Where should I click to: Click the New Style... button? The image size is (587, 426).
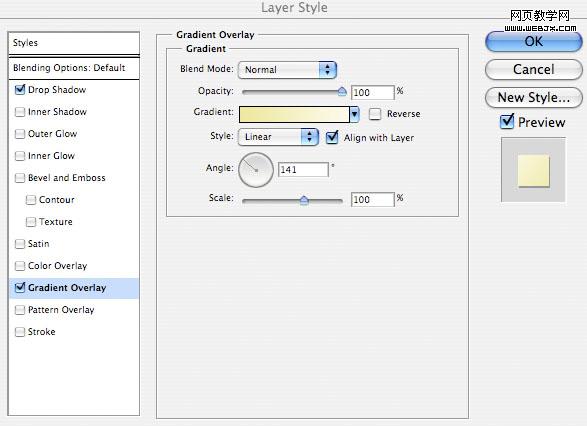coord(534,97)
